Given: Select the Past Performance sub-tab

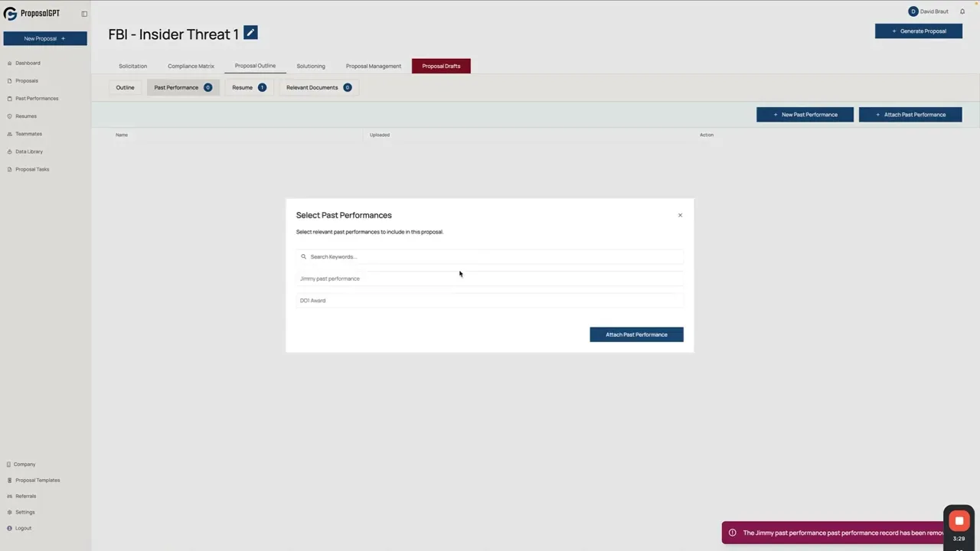Looking at the screenshot, I should coord(182,87).
